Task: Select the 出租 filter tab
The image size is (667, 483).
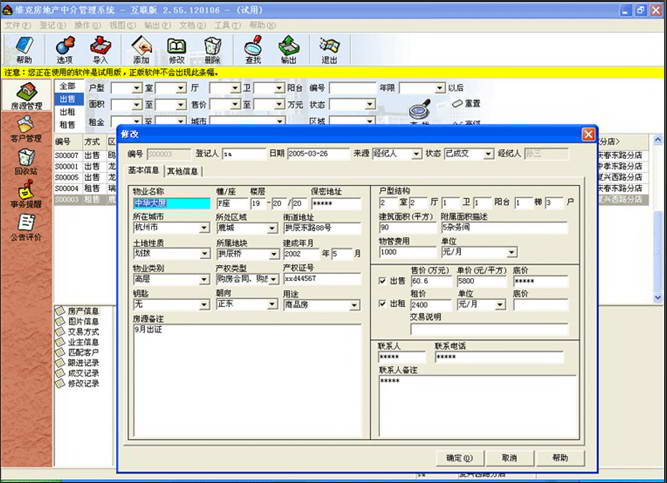Action: pos(68,112)
